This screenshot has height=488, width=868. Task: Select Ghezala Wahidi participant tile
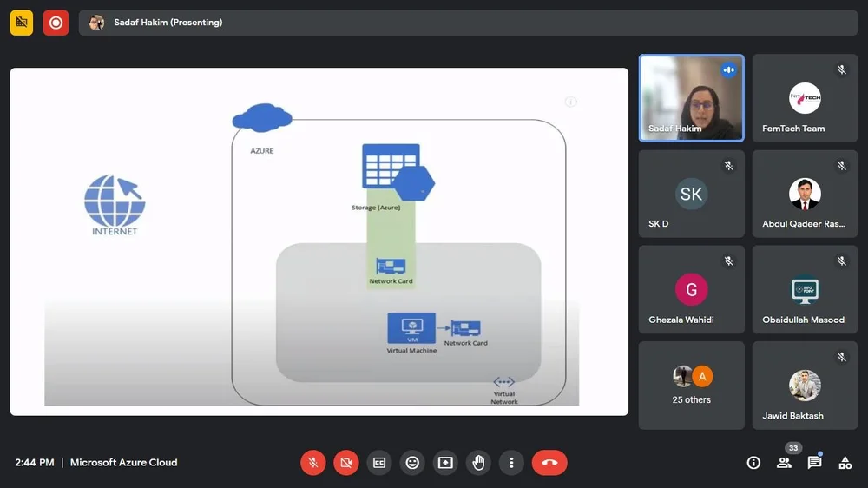click(x=692, y=290)
